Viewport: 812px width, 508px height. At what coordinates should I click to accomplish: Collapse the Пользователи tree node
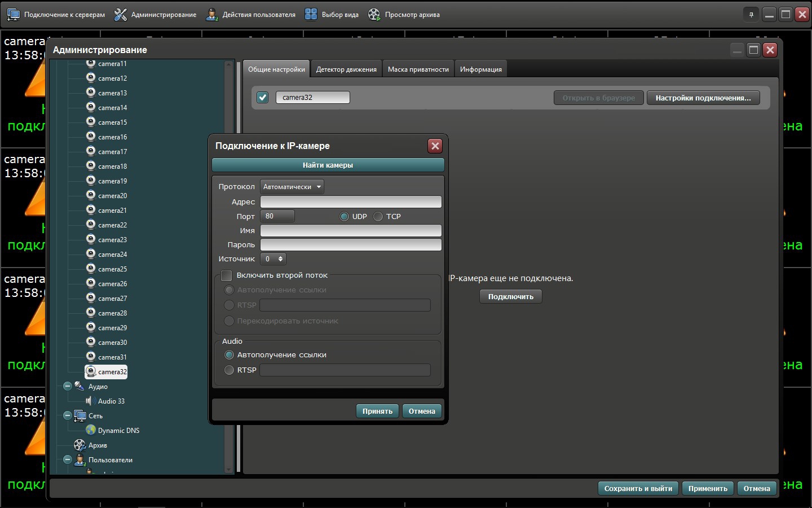(67, 459)
